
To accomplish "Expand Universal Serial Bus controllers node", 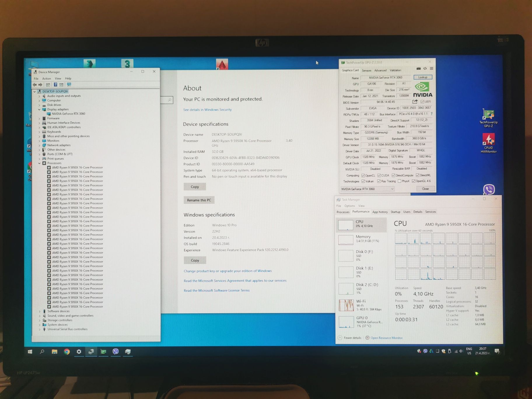I will coord(40,329).
